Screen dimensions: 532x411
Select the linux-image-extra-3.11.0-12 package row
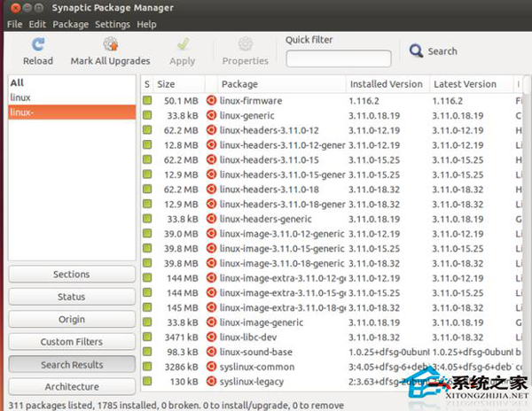pyautogui.click(x=332, y=278)
